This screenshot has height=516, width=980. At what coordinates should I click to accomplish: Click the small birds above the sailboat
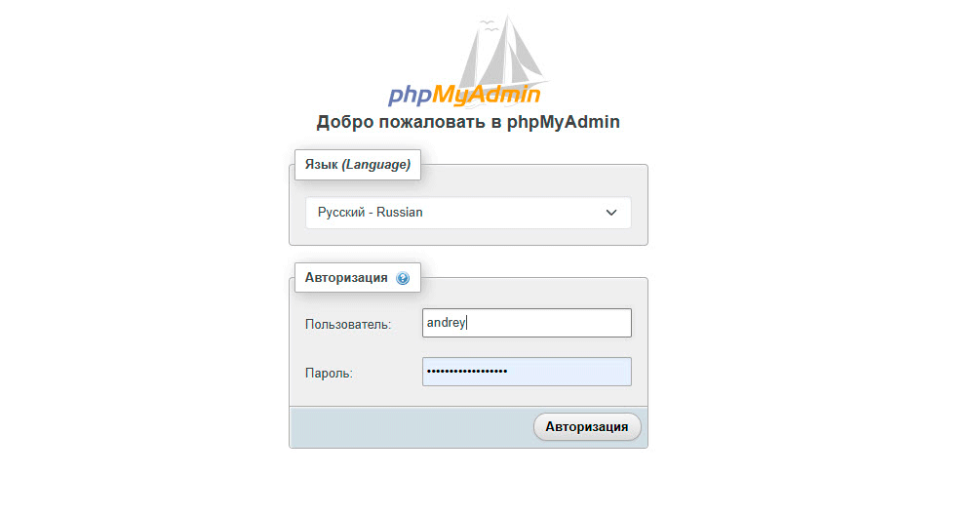click(x=489, y=24)
